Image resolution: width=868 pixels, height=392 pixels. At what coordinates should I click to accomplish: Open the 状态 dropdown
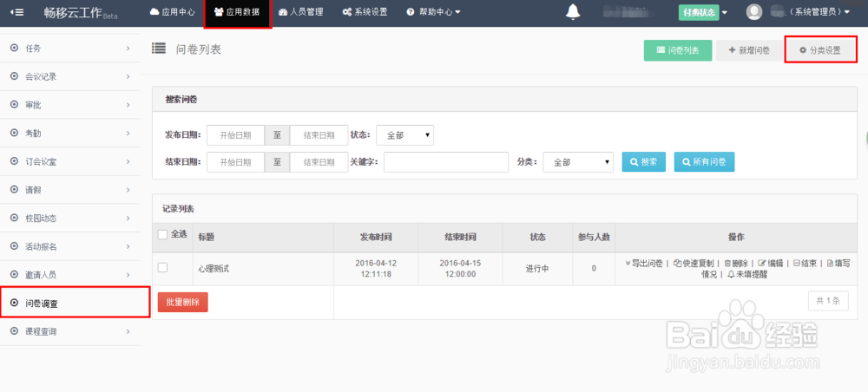(x=404, y=135)
